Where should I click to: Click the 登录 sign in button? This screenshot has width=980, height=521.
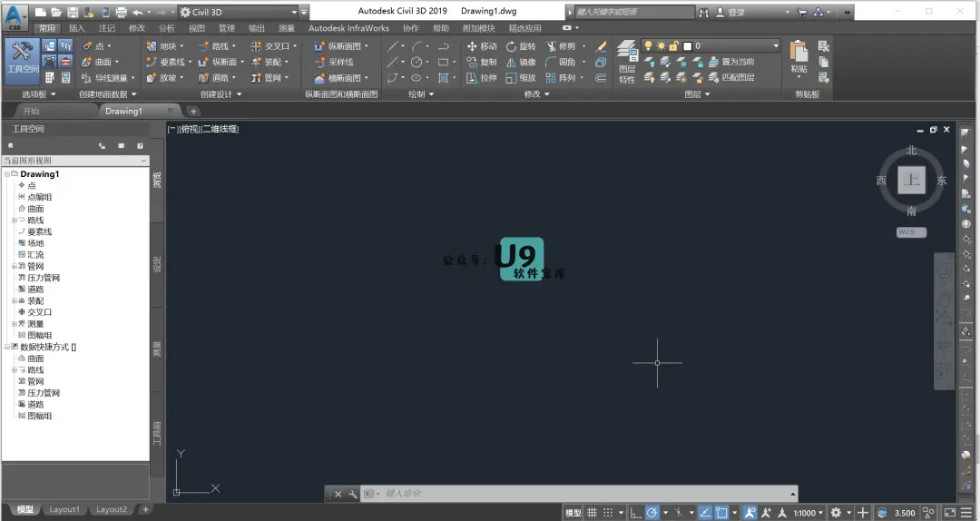click(730, 12)
